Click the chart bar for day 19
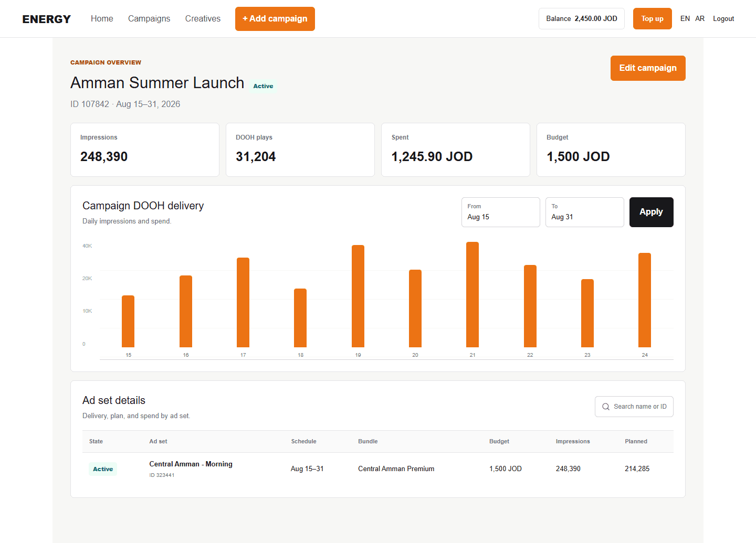Screen dimensions: 756x543 click(358, 296)
